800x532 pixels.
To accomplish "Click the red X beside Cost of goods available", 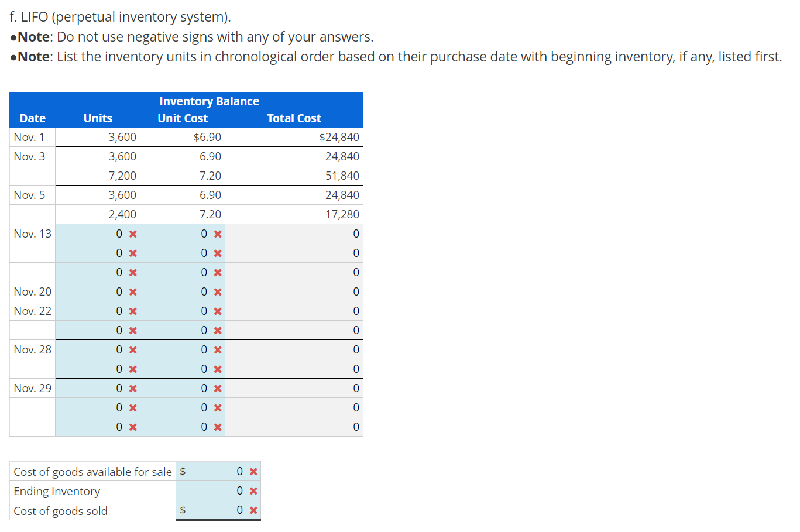I will point(254,471).
